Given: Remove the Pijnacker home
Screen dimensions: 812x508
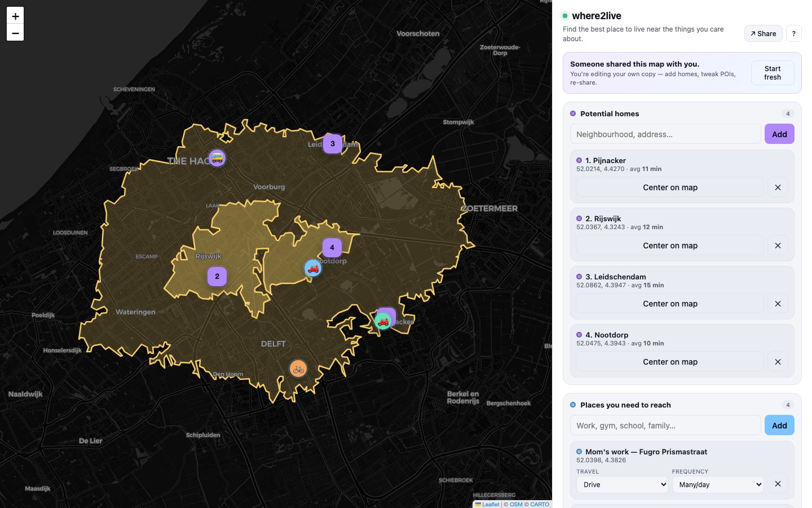Looking at the screenshot, I should (778, 187).
